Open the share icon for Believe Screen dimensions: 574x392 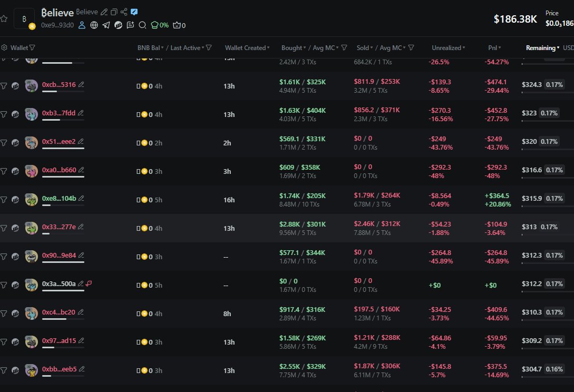pyautogui.click(x=124, y=12)
